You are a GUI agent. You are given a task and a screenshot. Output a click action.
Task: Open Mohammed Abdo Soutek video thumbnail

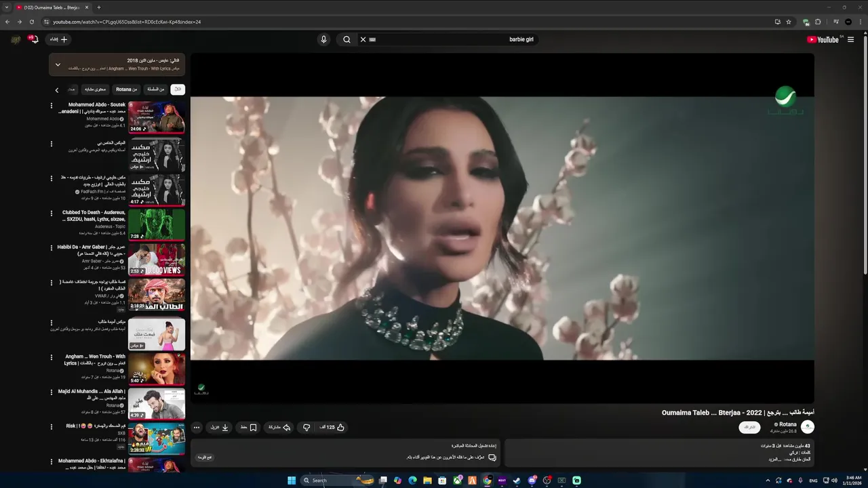pos(157,117)
